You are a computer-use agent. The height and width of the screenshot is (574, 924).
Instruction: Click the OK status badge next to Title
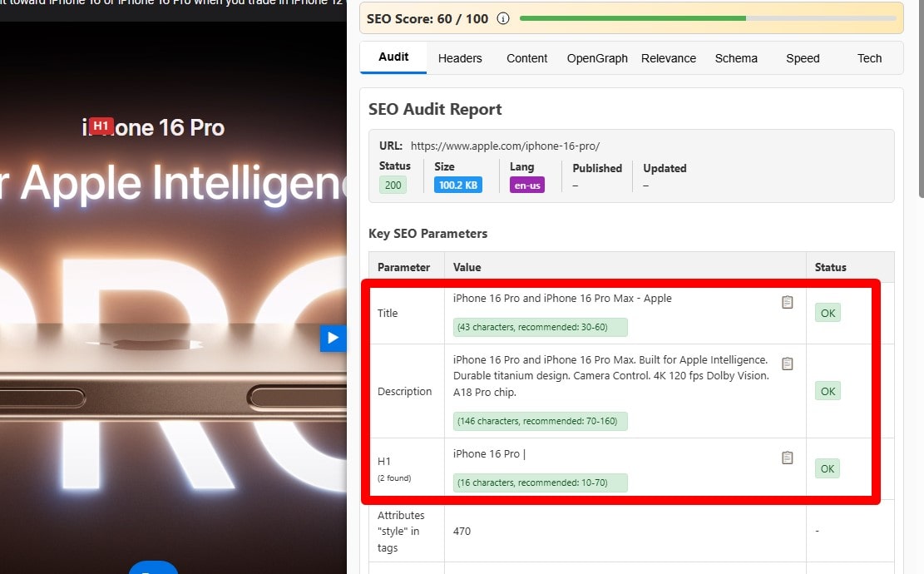coord(827,313)
